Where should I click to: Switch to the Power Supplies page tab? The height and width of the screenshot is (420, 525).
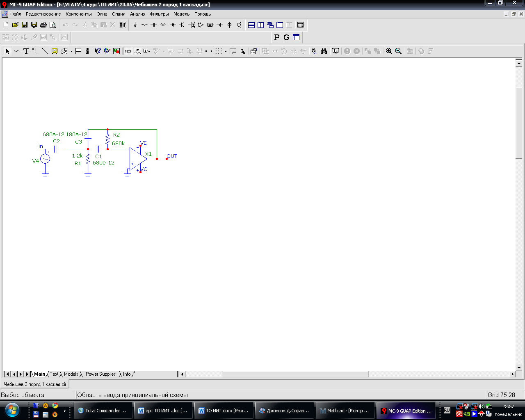click(x=100, y=374)
